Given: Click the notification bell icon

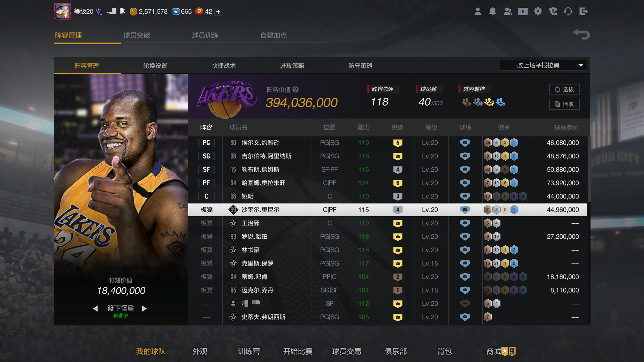Looking at the screenshot, I should pyautogui.click(x=492, y=11).
